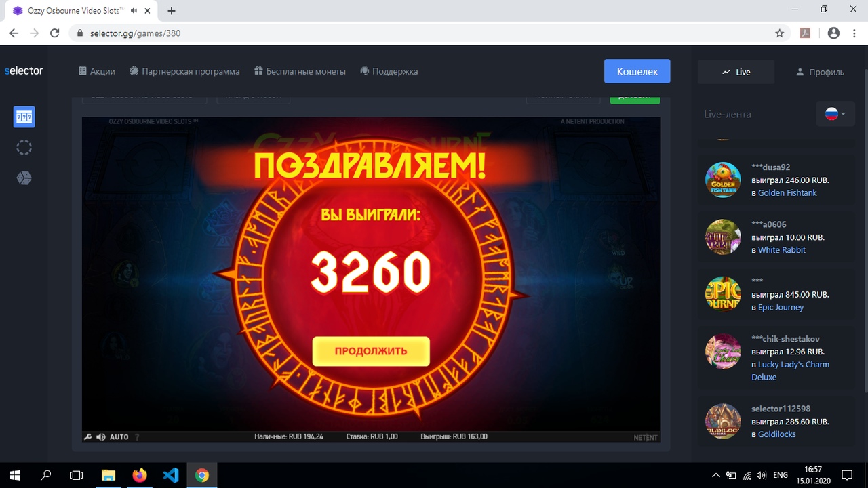Open Партнерская программа page
The width and height of the screenshot is (868, 488).
(x=184, y=71)
